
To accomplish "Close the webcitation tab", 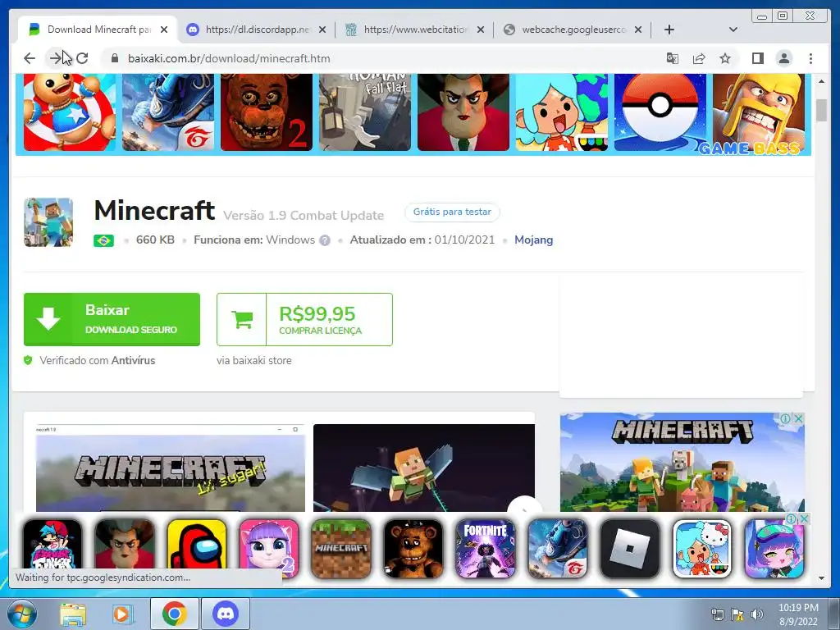I will [x=481, y=30].
